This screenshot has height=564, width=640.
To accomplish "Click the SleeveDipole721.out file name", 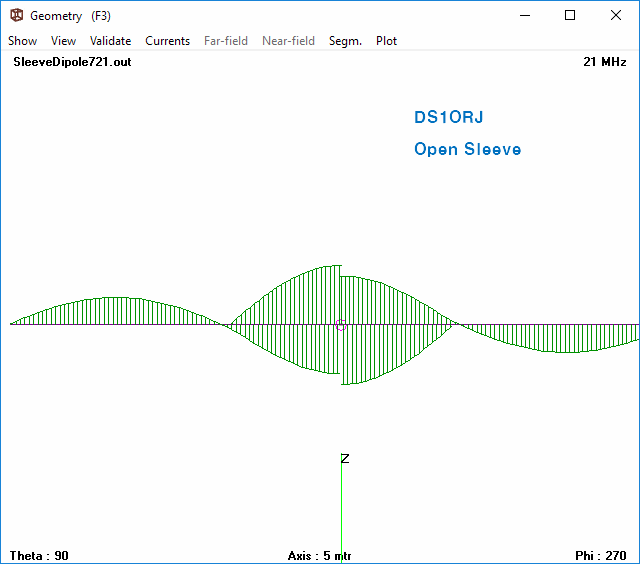I will [x=72, y=62].
